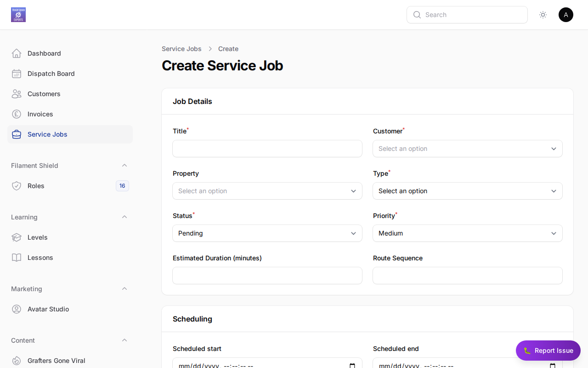The height and width of the screenshot is (368, 588).
Task: Click the Report Issue button
Action: coord(548,351)
